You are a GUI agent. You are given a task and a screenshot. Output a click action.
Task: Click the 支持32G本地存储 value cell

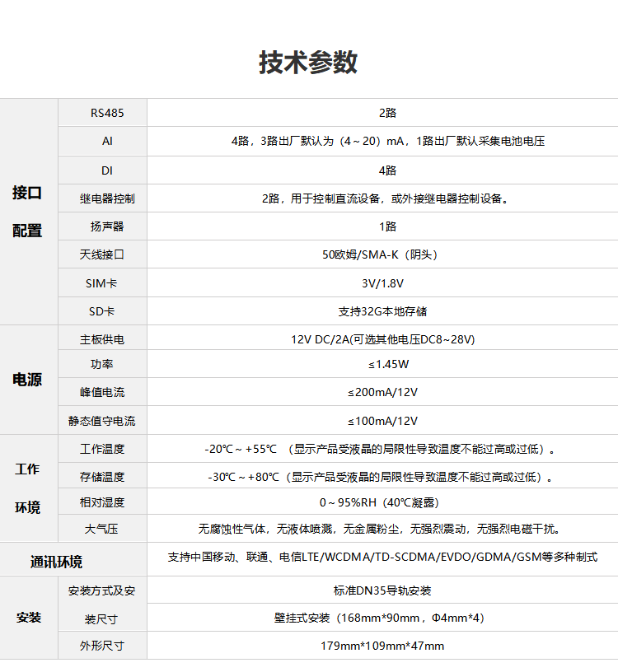[382, 311]
